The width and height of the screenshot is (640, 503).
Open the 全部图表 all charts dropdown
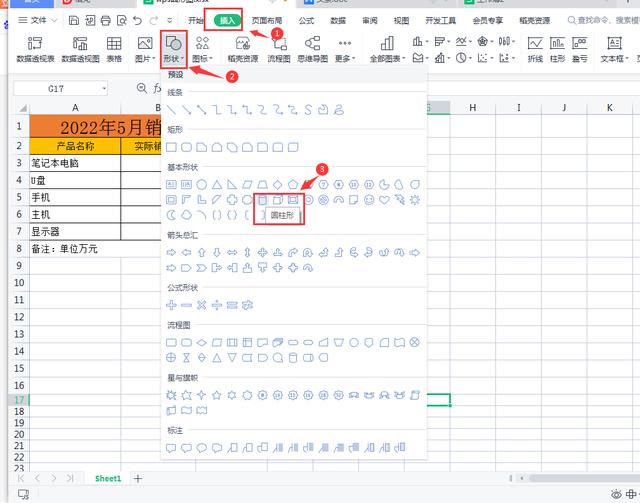click(387, 49)
